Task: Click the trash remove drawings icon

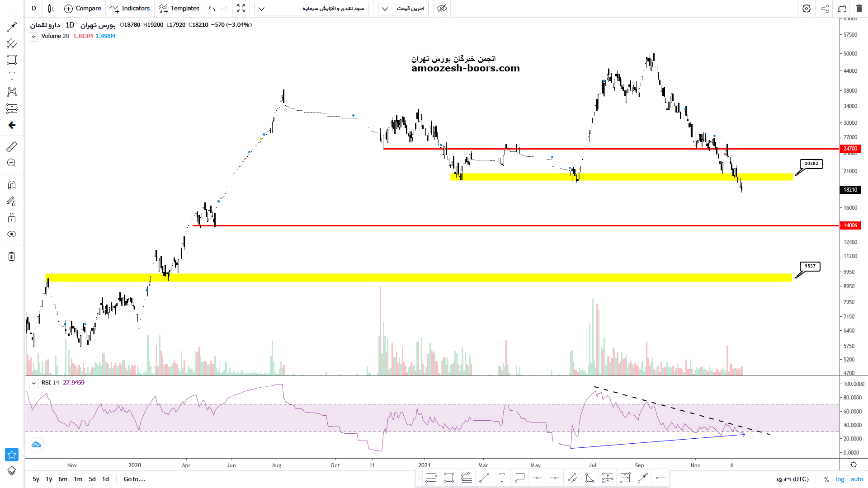Action: click(12, 257)
